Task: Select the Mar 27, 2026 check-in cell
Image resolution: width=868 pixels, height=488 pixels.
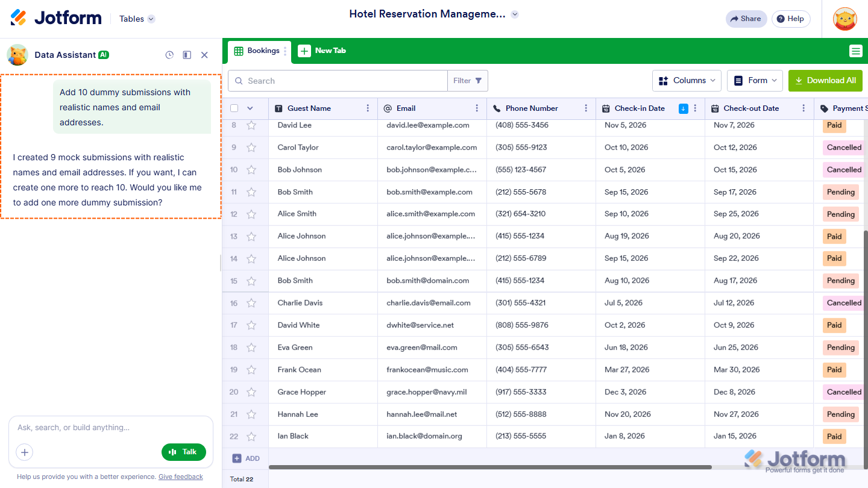Action: (650, 370)
